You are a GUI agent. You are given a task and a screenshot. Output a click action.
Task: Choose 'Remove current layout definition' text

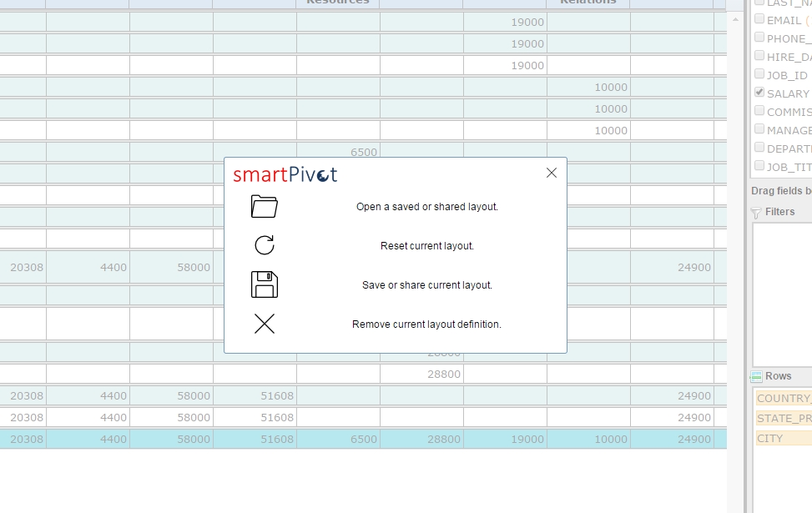pos(426,324)
